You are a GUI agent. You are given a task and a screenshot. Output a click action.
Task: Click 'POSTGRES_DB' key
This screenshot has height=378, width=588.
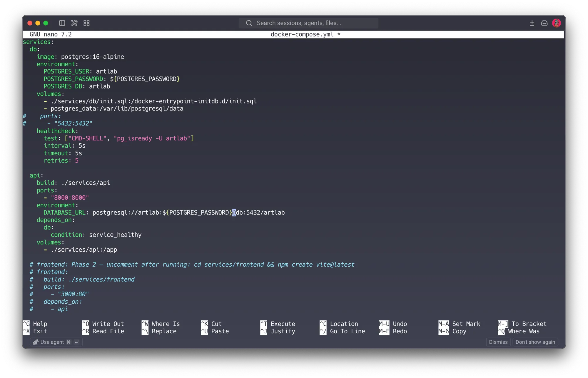pos(63,86)
